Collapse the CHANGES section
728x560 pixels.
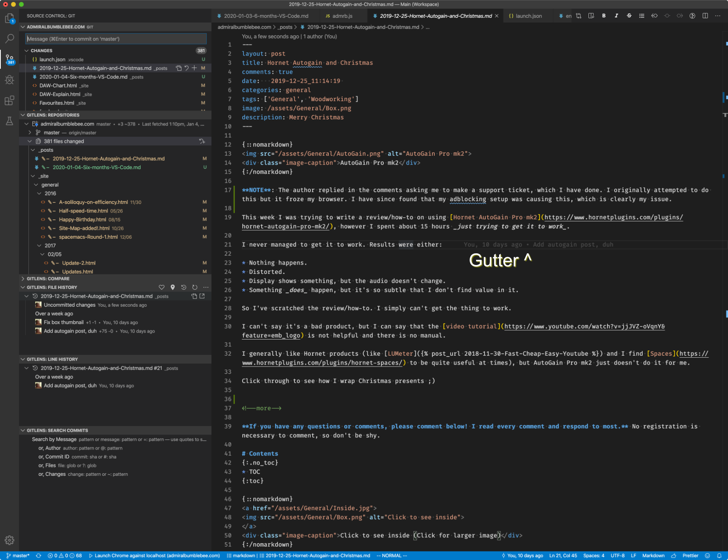[27, 51]
